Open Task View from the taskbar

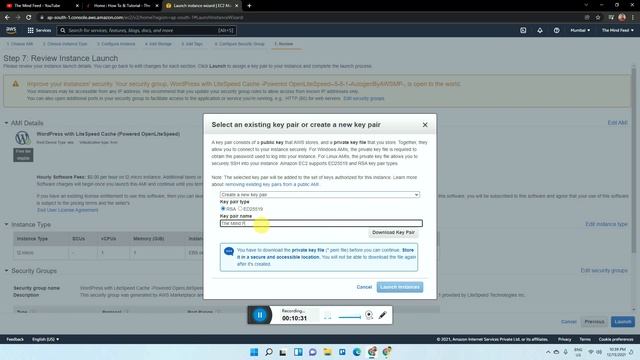pos(283,352)
